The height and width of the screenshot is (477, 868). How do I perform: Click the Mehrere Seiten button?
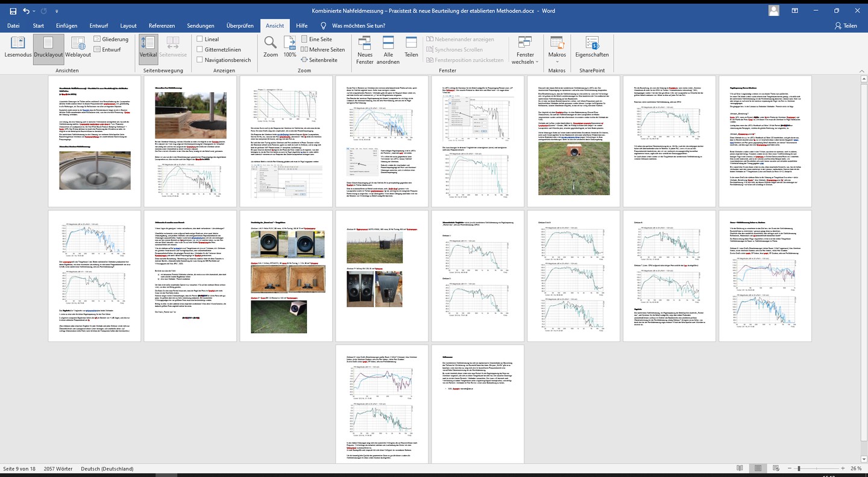click(322, 49)
